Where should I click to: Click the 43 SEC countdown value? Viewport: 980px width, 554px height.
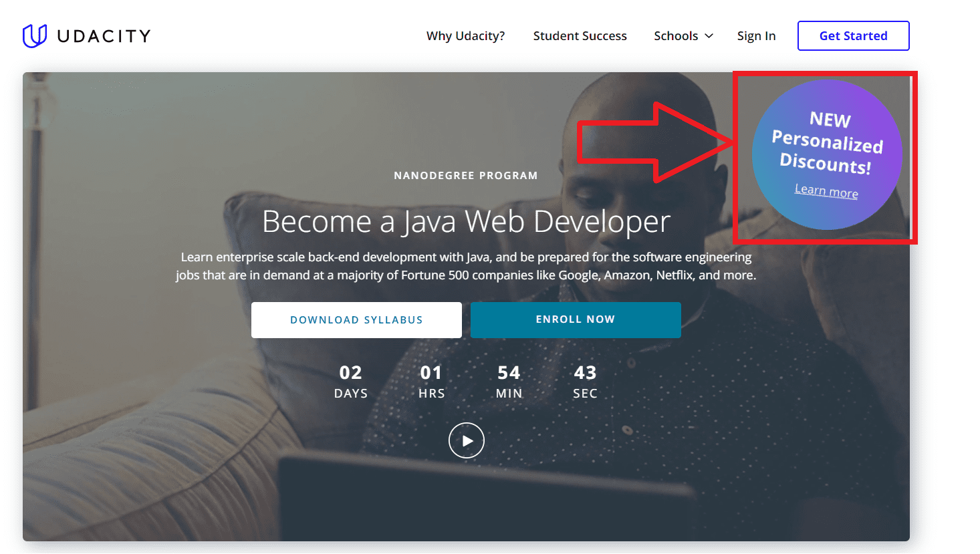[x=585, y=372]
